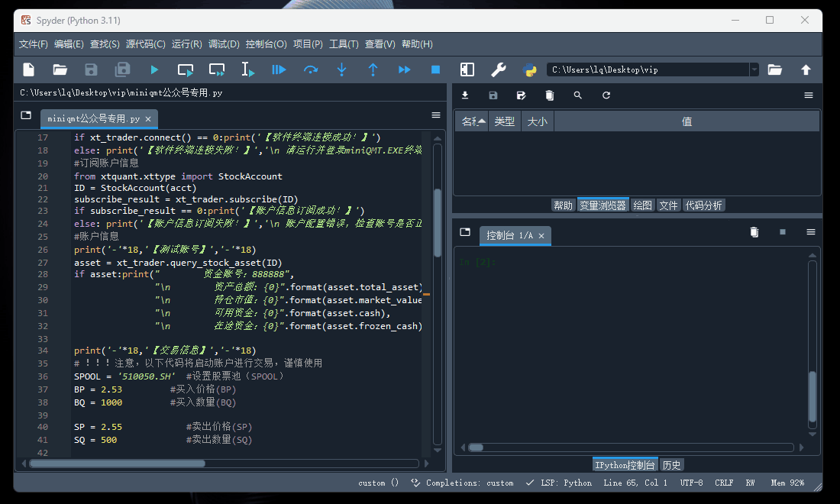
Task: Switch to the 文件 pane tab
Action: click(x=668, y=205)
